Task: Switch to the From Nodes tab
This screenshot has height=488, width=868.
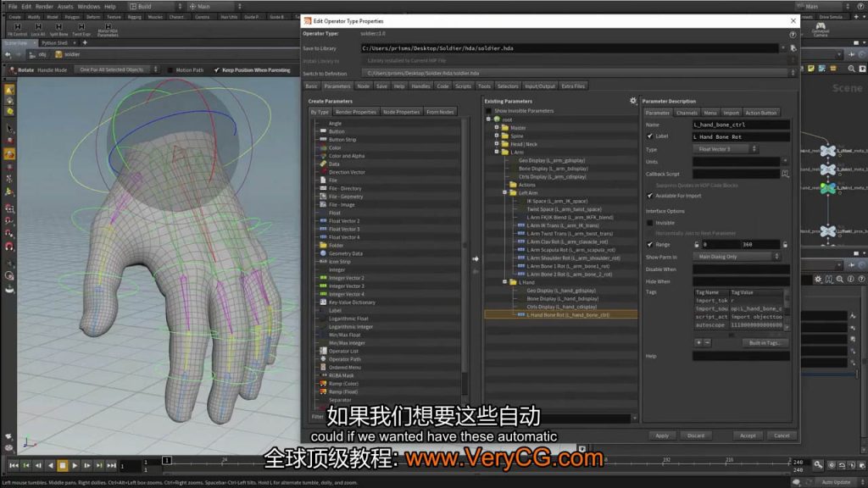Action: pos(440,113)
